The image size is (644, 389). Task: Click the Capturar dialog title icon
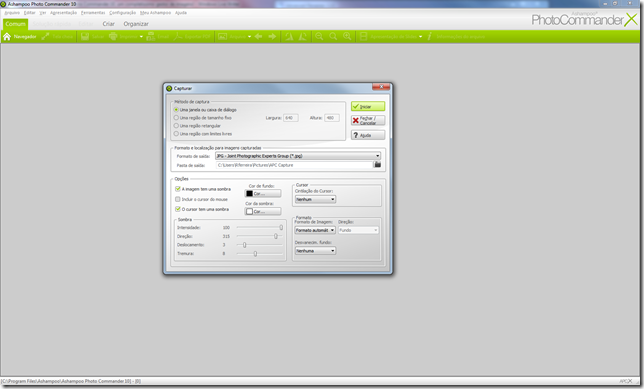coord(169,88)
